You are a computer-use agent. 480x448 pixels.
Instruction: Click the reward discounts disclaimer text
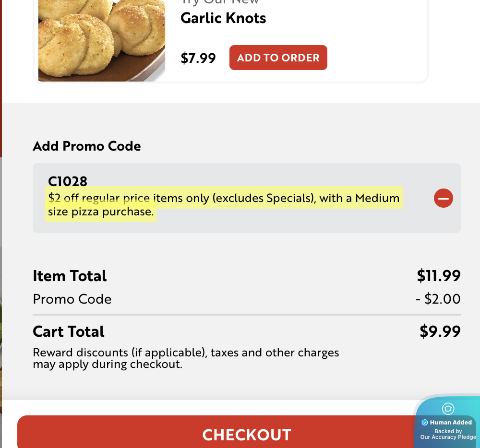coord(186,358)
